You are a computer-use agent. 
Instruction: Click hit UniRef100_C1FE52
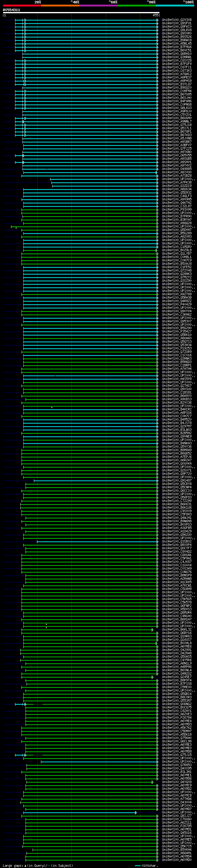click(177, 267)
